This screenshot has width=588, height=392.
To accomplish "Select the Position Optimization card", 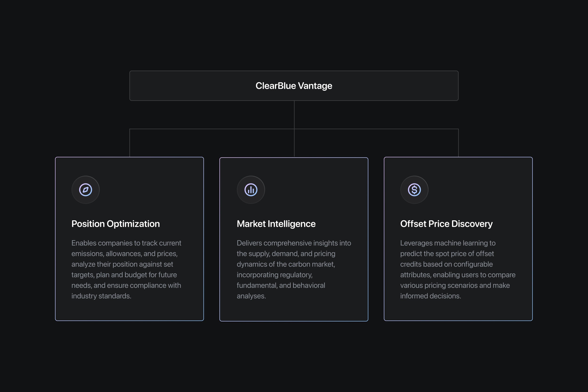I will tap(130, 239).
